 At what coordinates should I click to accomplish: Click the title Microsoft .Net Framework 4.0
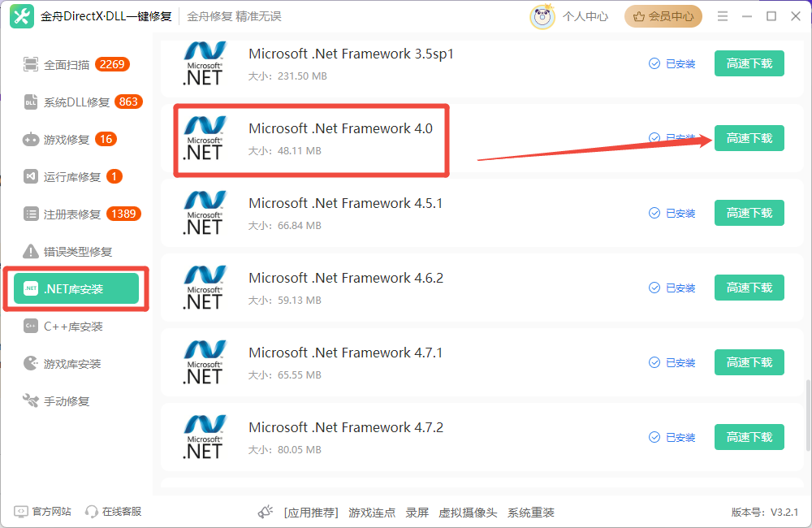[x=341, y=128]
